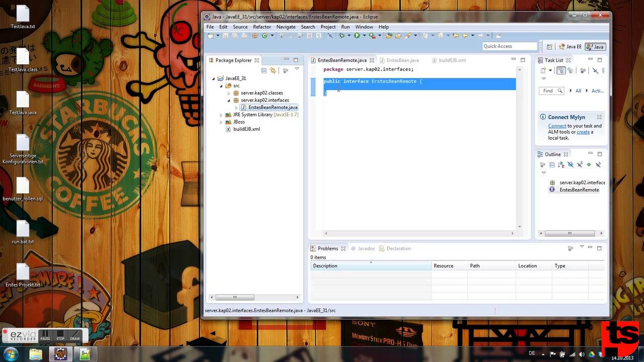The height and width of the screenshot is (362, 644).
Task: Click the Open Type folder icon
Action: (x=389, y=35)
